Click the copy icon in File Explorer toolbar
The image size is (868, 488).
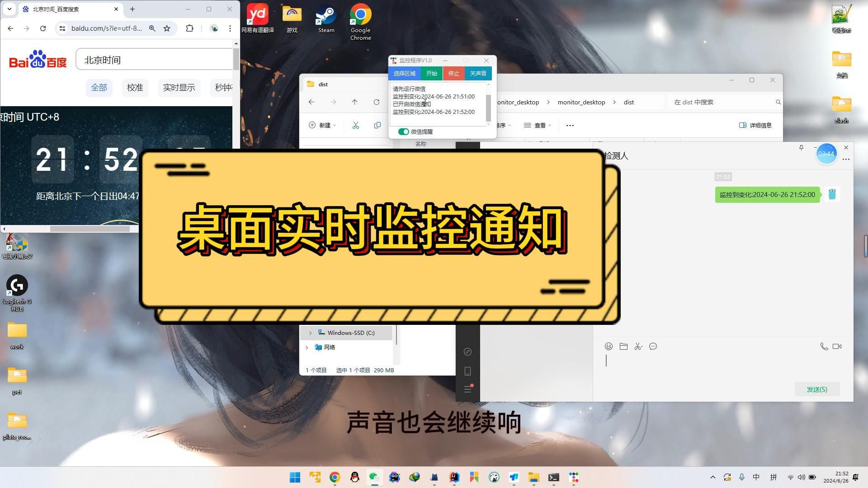pyautogui.click(x=377, y=125)
